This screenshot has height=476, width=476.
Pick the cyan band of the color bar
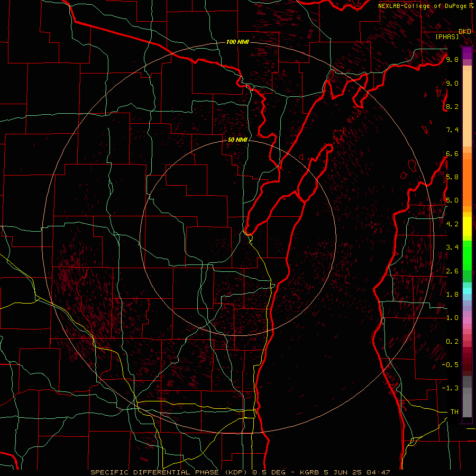(x=467, y=291)
